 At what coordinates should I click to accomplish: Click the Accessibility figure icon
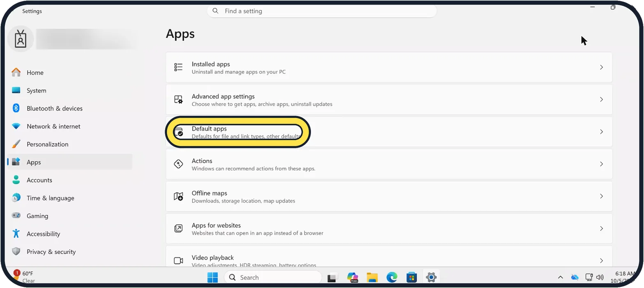tap(16, 234)
